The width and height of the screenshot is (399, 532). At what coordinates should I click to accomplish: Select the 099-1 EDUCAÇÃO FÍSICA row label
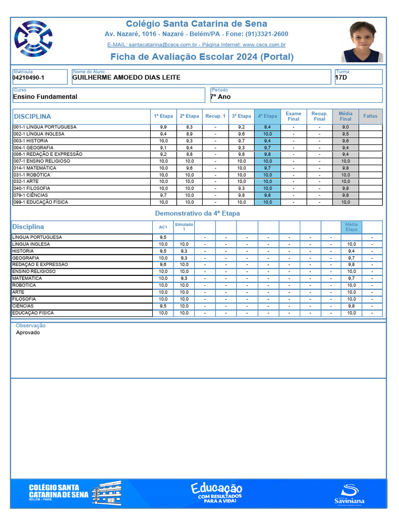pos(41,202)
